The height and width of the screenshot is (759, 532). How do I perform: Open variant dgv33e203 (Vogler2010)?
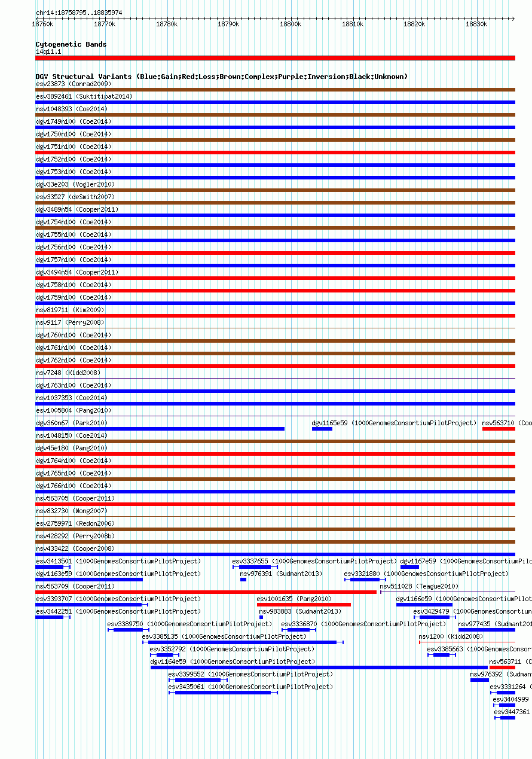pos(75,184)
